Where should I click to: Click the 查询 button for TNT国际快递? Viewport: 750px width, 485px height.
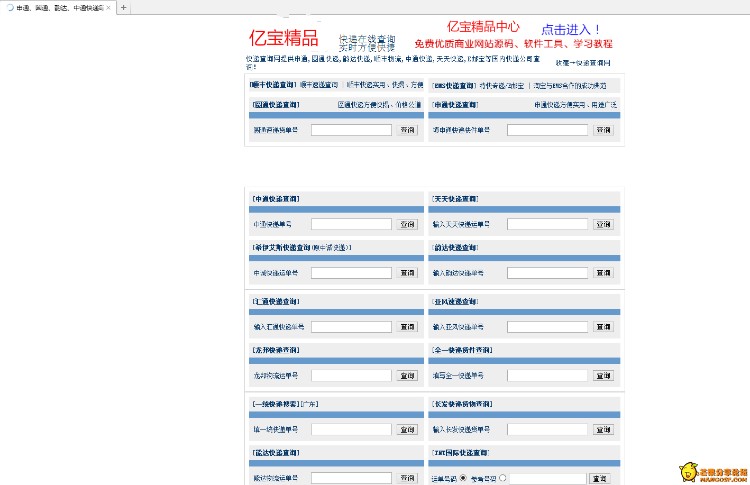599,478
